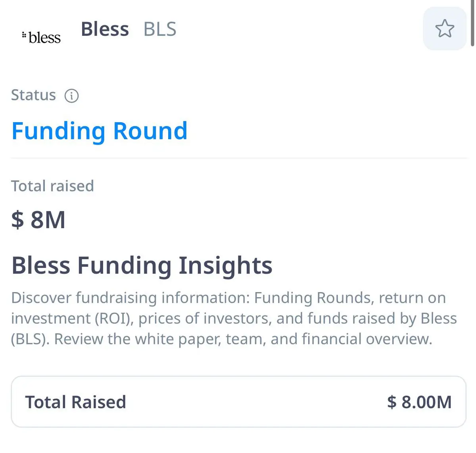The width and height of the screenshot is (476, 453).
Task: Click the $ 8M total raised amount
Action: pyautogui.click(x=38, y=220)
